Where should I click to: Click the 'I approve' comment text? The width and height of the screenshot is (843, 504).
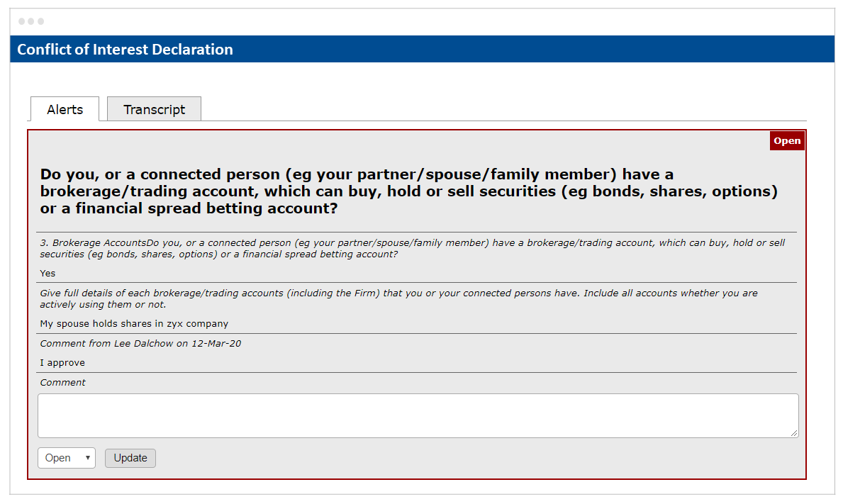coord(62,363)
